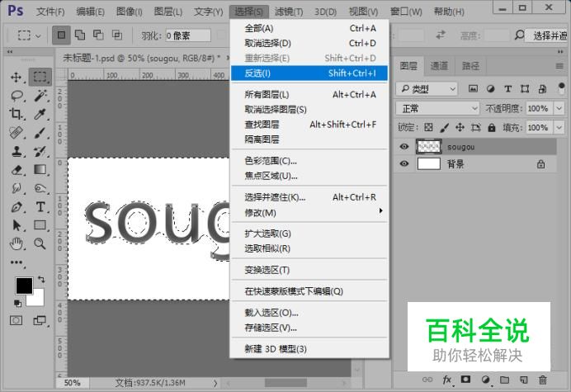Expand the status bar info arrow
This screenshot has width=571, height=392.
tap(215, 383)
